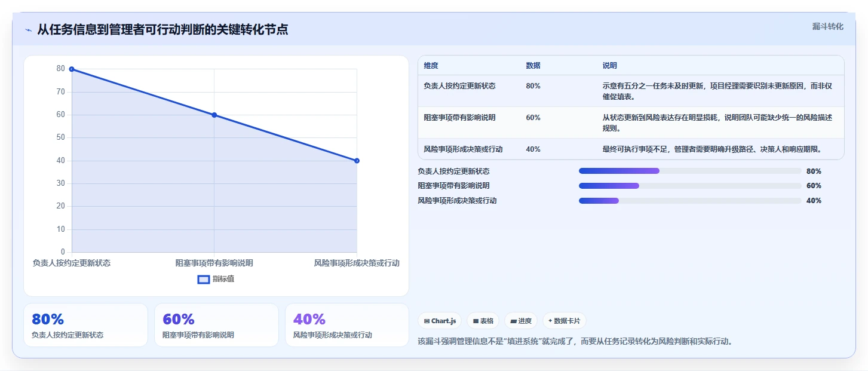
Task: Select table cell 阻塞事项带有影响说明
Action: coord(459,118)
